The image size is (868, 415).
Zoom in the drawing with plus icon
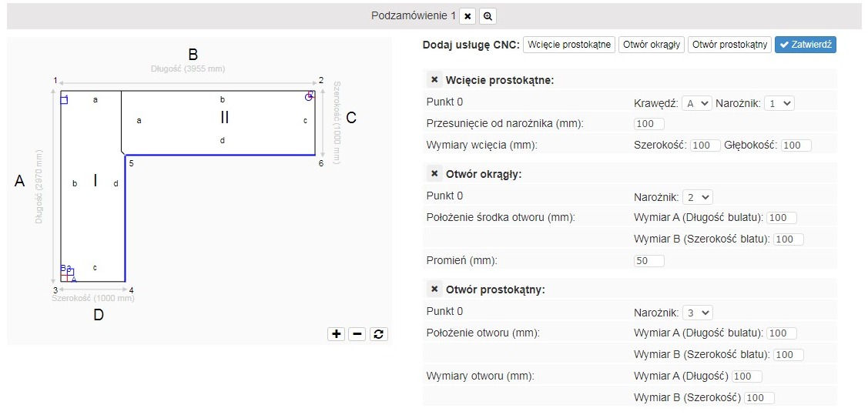tap(336, 333)
